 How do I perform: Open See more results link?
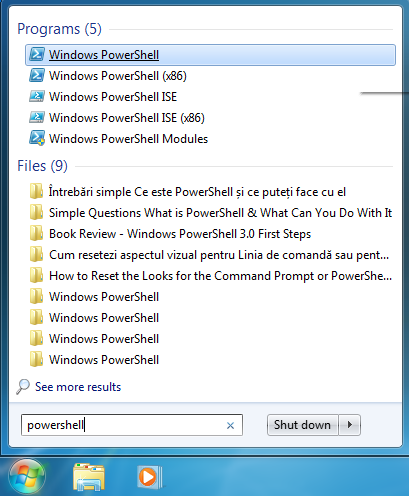pos(78,387)
